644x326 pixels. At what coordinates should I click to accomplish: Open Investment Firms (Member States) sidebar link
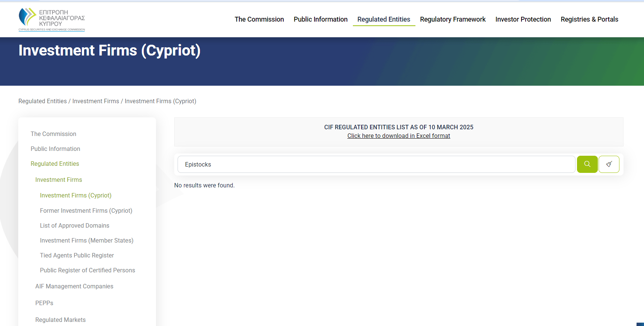tap(87, 240)
